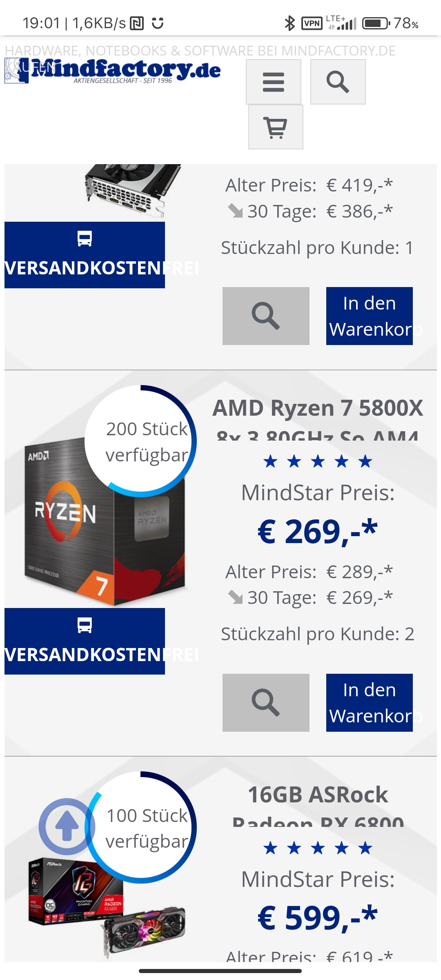View details for the €386 graphics card

(x=266, y=316)
